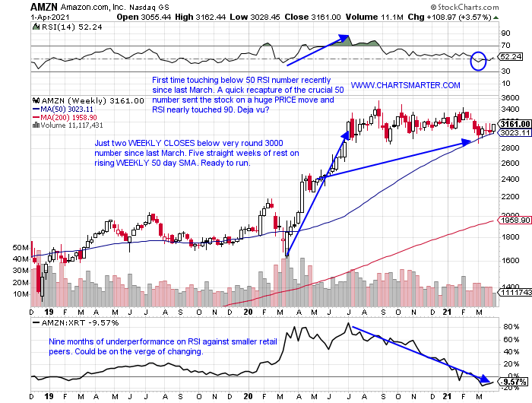The image size is (532, 403).
Task: Click the 52.24 RSI axis value tag
Action: tap(511, 57)
